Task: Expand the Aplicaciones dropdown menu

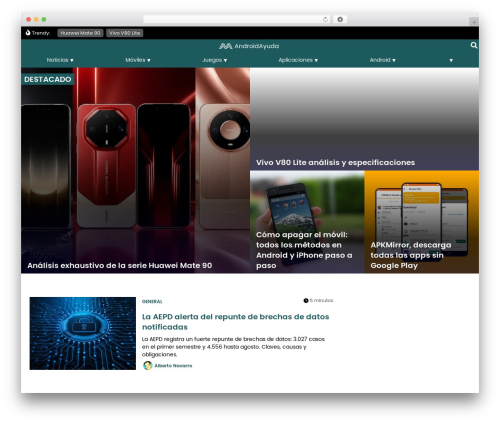Action: point(298,60)
